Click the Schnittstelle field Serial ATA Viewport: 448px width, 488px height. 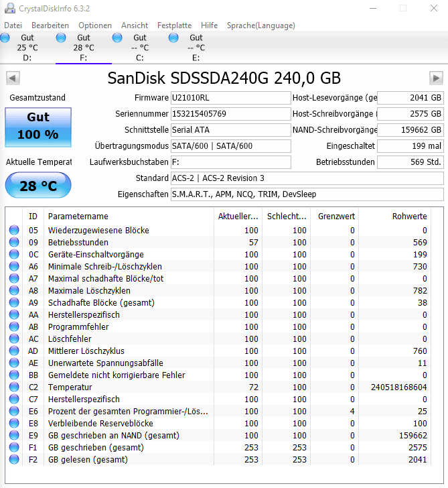point(230,130)
